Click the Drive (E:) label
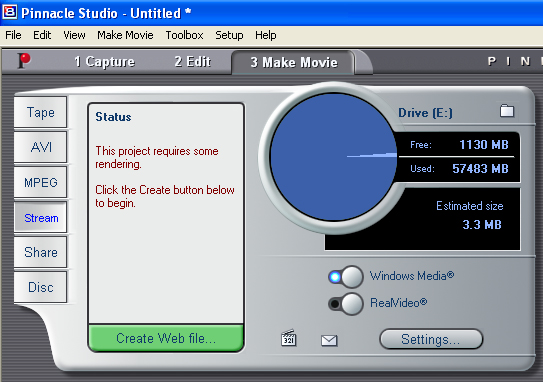This screenshot has height=382, width=543. pos(425,113)
